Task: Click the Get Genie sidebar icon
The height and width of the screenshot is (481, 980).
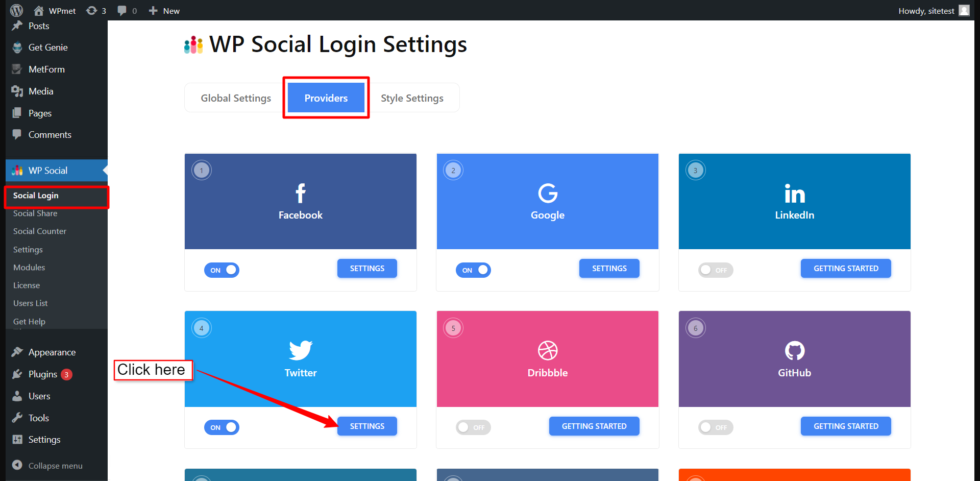Action: [17, 47]
